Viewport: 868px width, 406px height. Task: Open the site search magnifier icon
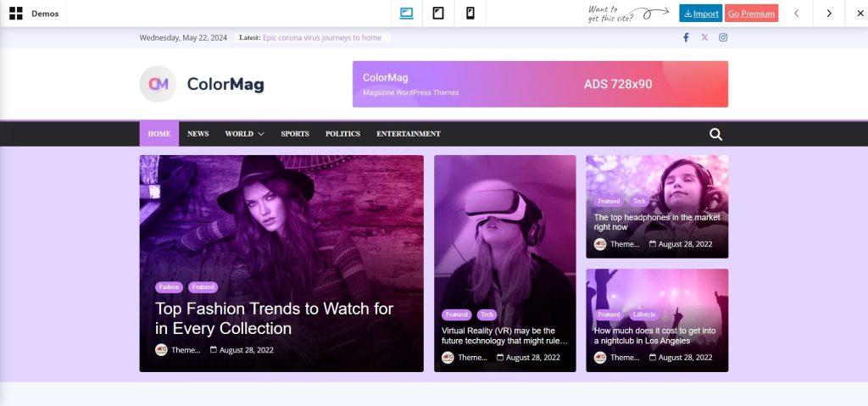(x=715, y=134)
